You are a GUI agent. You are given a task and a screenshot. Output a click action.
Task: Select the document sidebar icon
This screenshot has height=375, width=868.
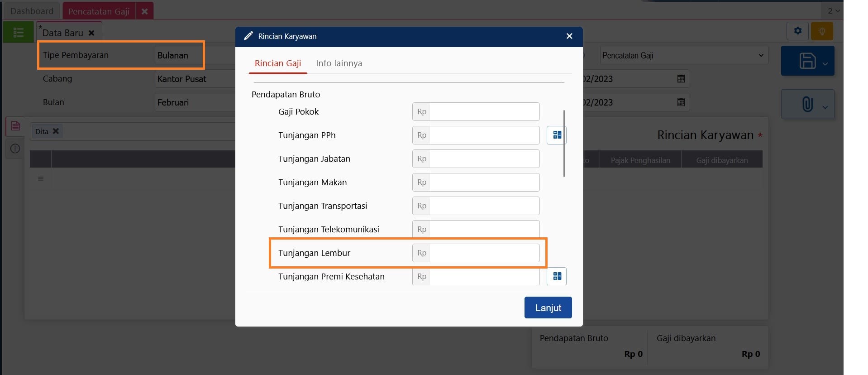click(15, 126)
